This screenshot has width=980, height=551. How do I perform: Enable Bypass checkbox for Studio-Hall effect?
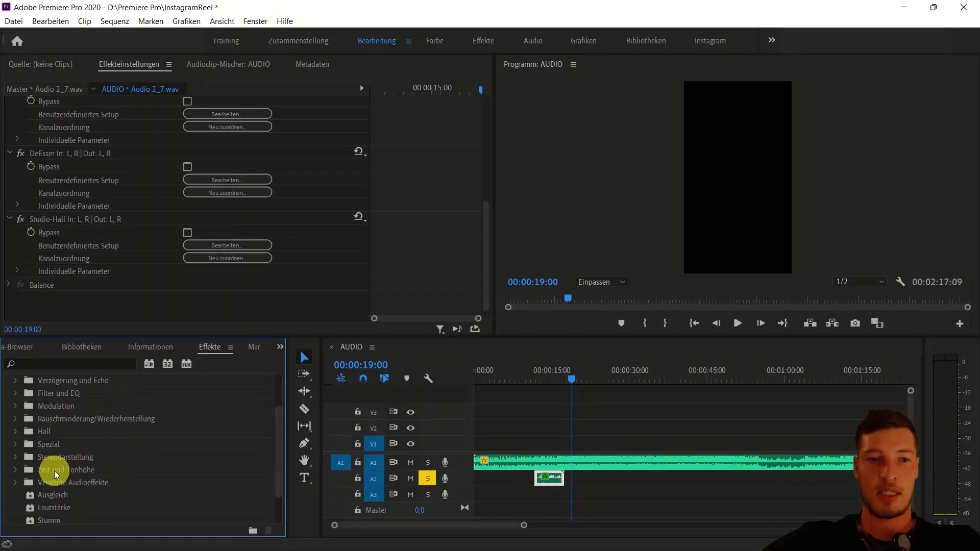tap(188, 232)
